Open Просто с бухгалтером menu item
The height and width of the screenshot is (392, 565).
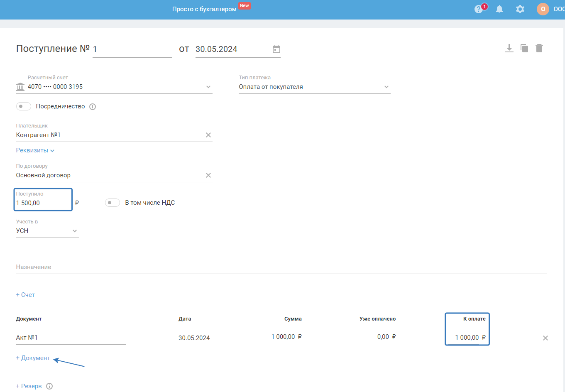pyautogui.click(x=204, y=9)
